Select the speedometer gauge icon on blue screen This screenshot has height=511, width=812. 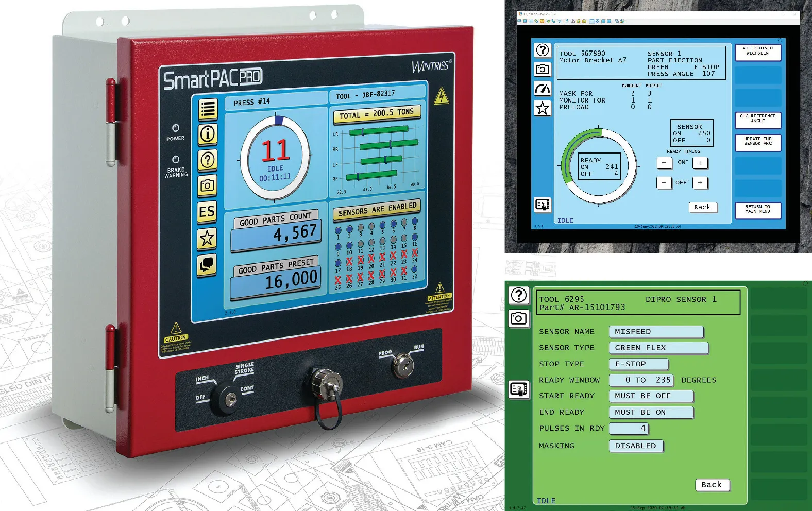542,89
